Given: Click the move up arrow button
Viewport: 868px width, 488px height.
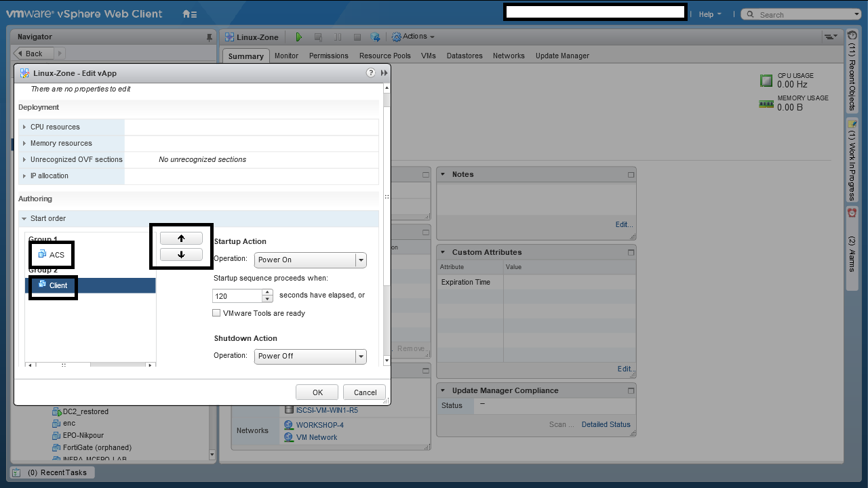Looking at the screenshot, I should 181,239.
